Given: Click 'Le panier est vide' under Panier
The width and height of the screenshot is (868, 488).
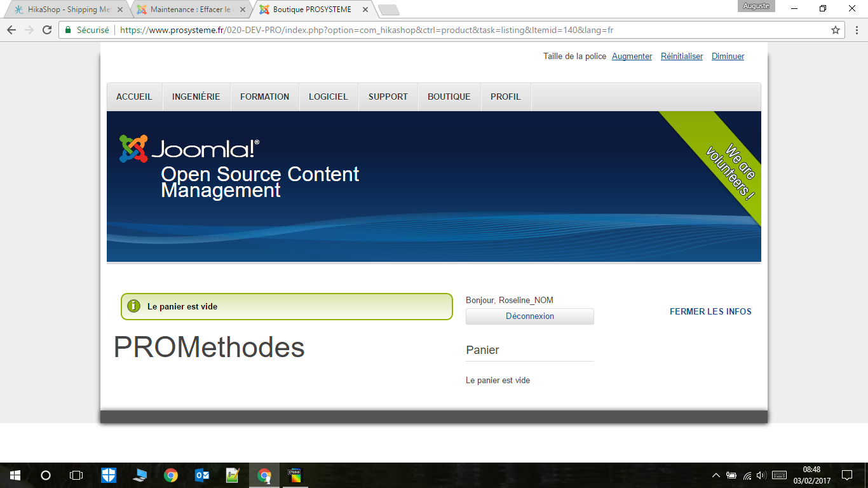Looking at the screenshot, I should click(x=498, y=381).
